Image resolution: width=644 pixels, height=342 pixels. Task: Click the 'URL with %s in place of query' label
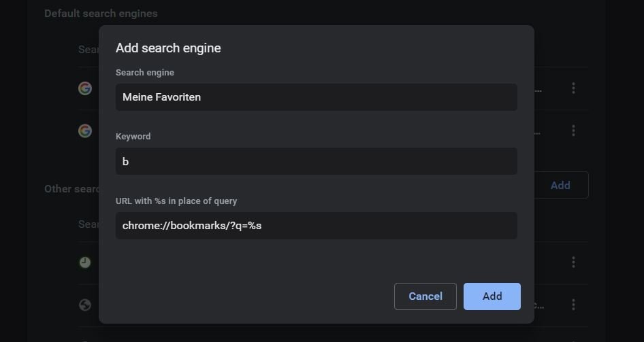(176, 201)
